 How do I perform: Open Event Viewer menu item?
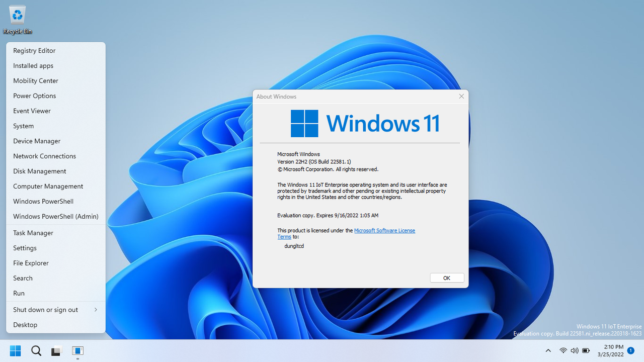point(56,111)
